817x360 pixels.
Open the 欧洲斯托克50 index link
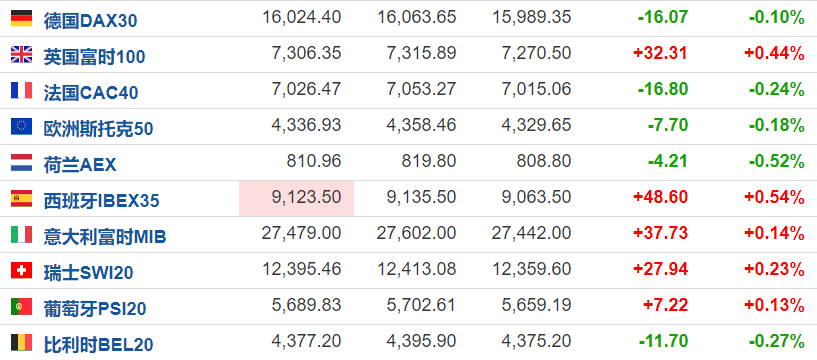pos(98,129)
